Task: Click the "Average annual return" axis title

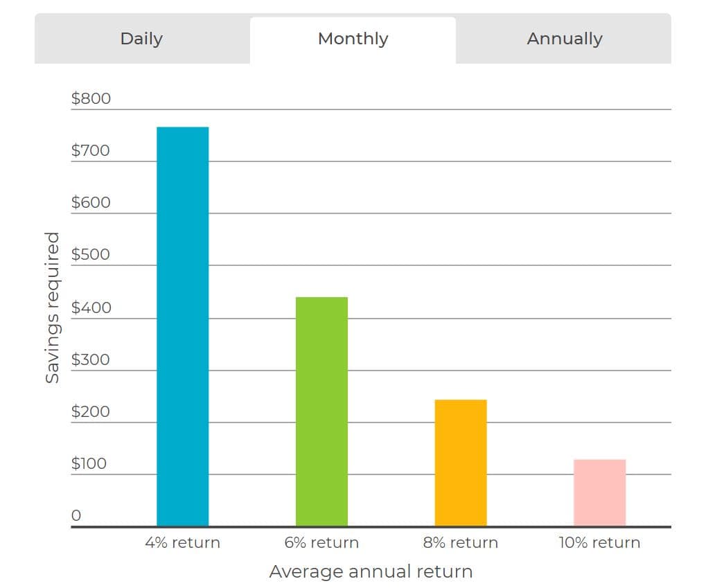Action: (x=371, y=572)
